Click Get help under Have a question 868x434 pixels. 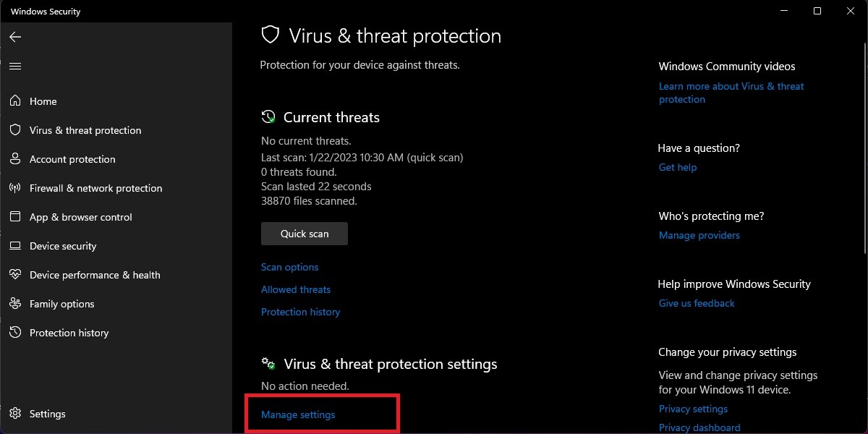coord(677,167)
